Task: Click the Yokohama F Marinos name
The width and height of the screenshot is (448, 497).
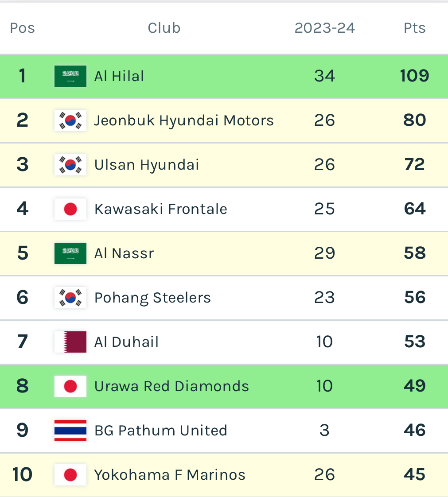Action: (170, 475)
